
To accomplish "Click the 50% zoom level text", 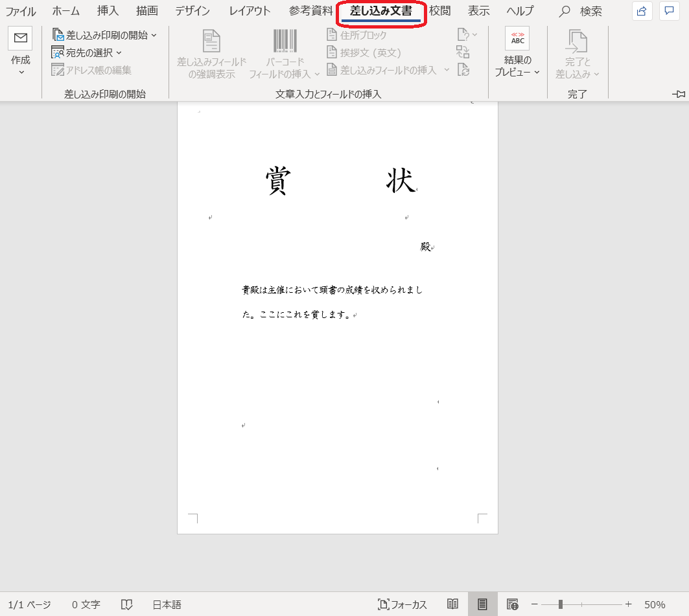I will tap(655, 604).
